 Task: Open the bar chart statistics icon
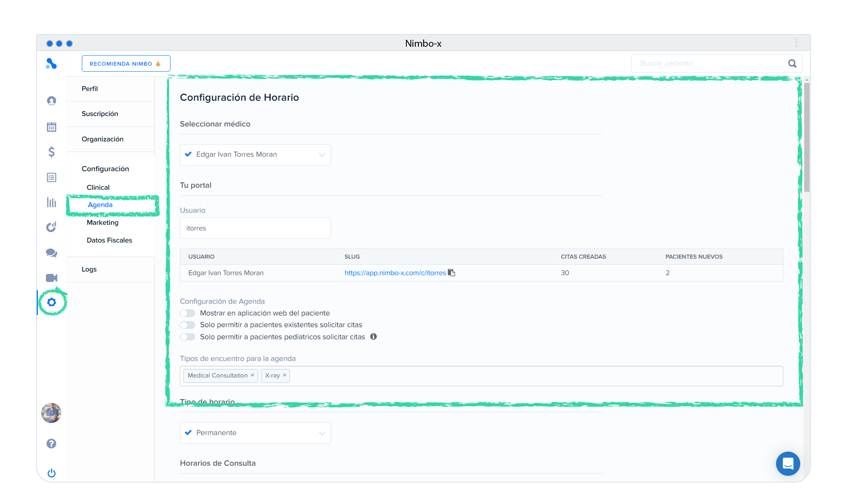(x=51, y=202)
